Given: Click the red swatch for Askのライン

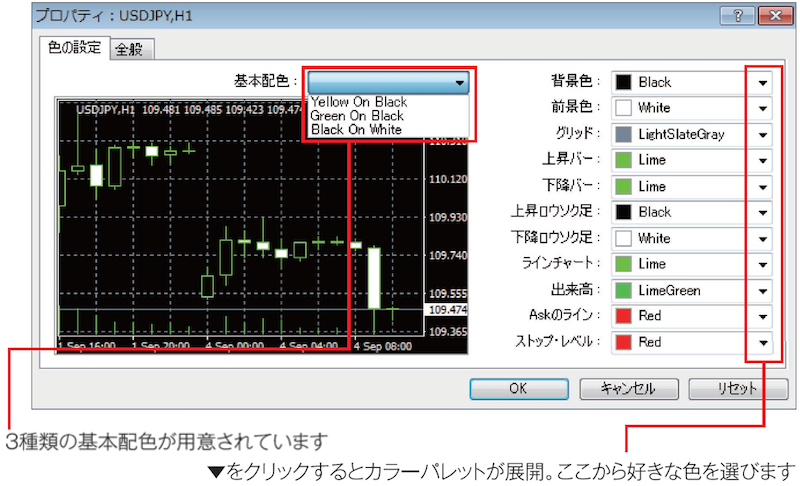Looking at the screenshot, I should pyautogui.click(x=623, y=316).
